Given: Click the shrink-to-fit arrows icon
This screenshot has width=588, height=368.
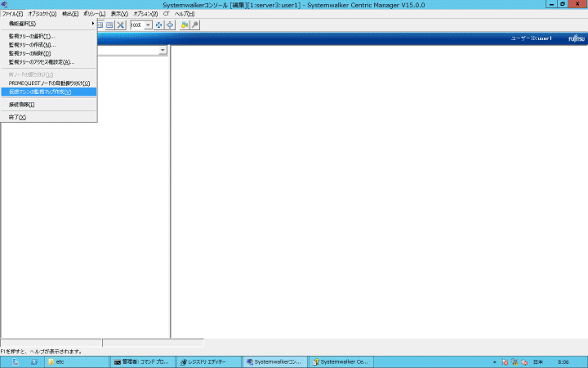Looking at the screenshot, I should point(158,25).
